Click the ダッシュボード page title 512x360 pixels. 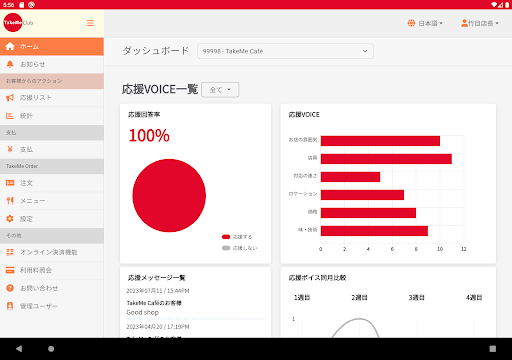(156, 51)
